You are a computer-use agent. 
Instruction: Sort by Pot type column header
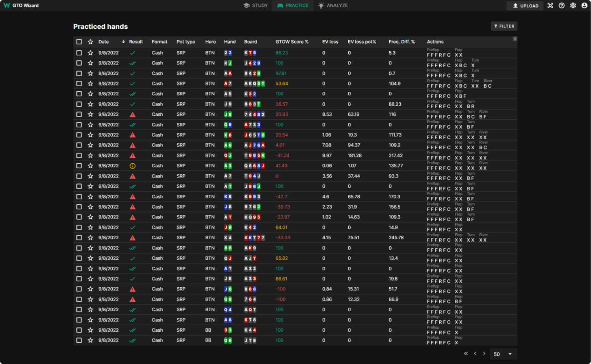click(186, 42)
